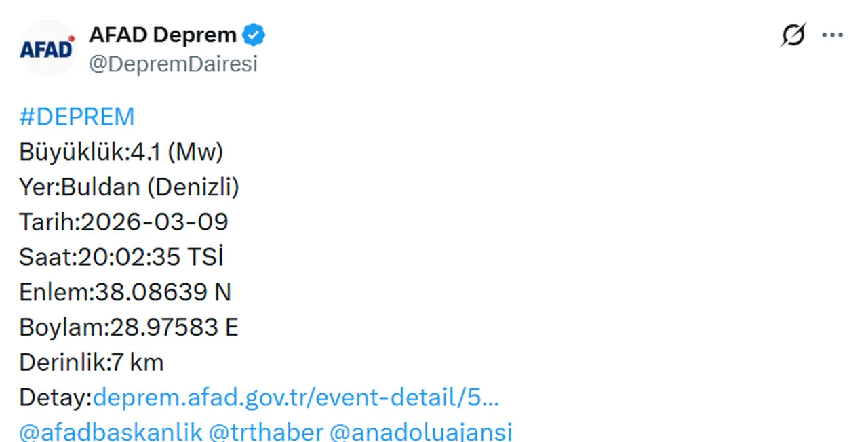
Task: Click the longitude line Boylam:28.97583 E
Action: click(x=129, y=327)
